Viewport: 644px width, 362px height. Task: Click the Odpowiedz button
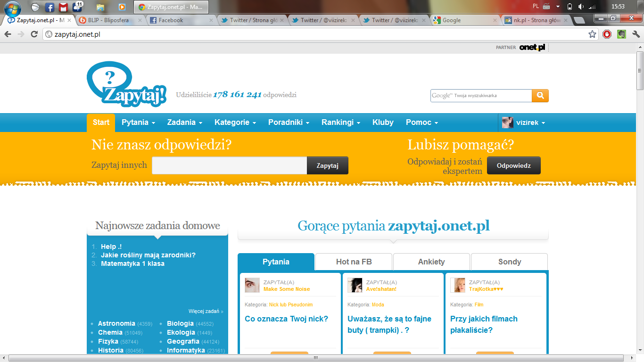point(514,165)
